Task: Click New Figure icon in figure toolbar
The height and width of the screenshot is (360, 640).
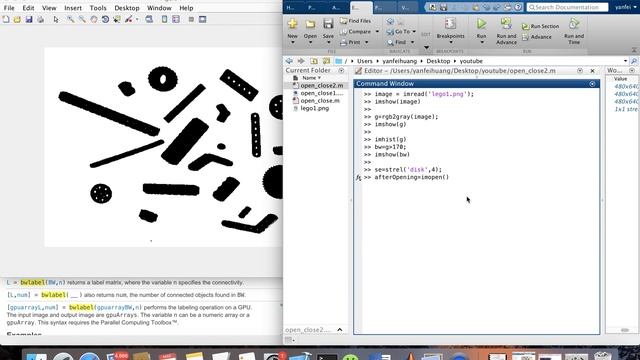Action: 6,19
